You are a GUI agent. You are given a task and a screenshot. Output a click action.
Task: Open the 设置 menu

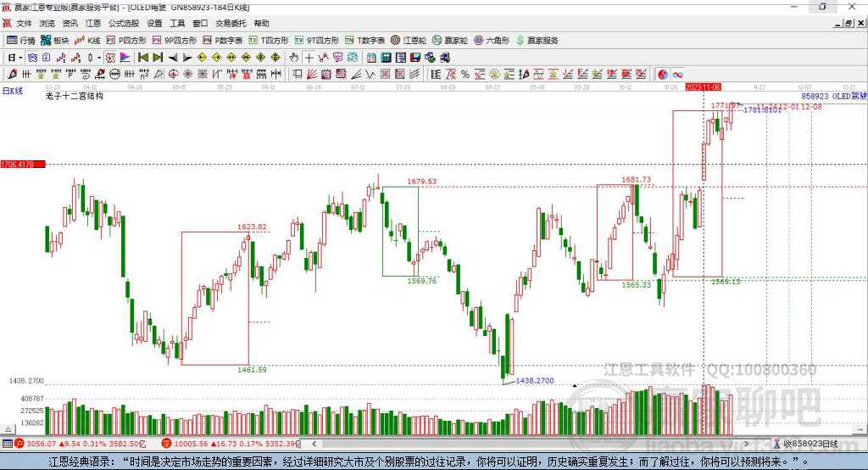pyautogui.click(x=154, y=23)
